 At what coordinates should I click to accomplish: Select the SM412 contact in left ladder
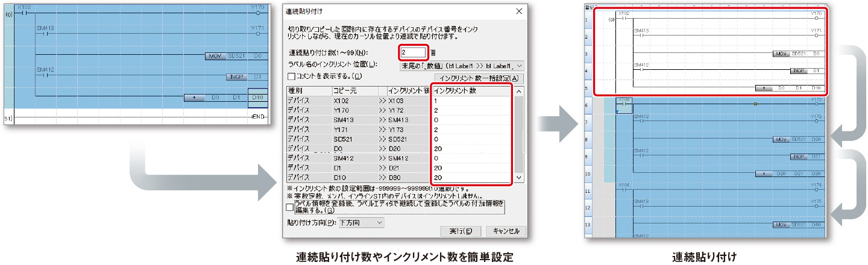tap(45, 75)
